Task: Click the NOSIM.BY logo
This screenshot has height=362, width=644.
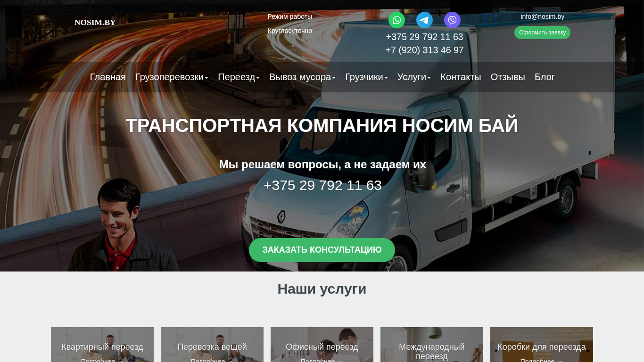Action: pyautogui.click(x=95, y=22)
